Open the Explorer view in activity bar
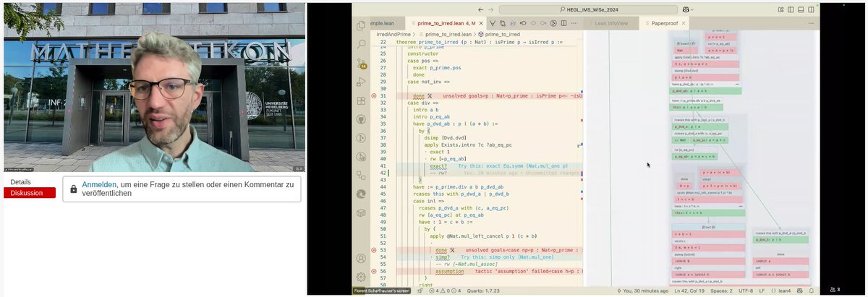This screenshot has height=297, width=868. tap(361, 25)
